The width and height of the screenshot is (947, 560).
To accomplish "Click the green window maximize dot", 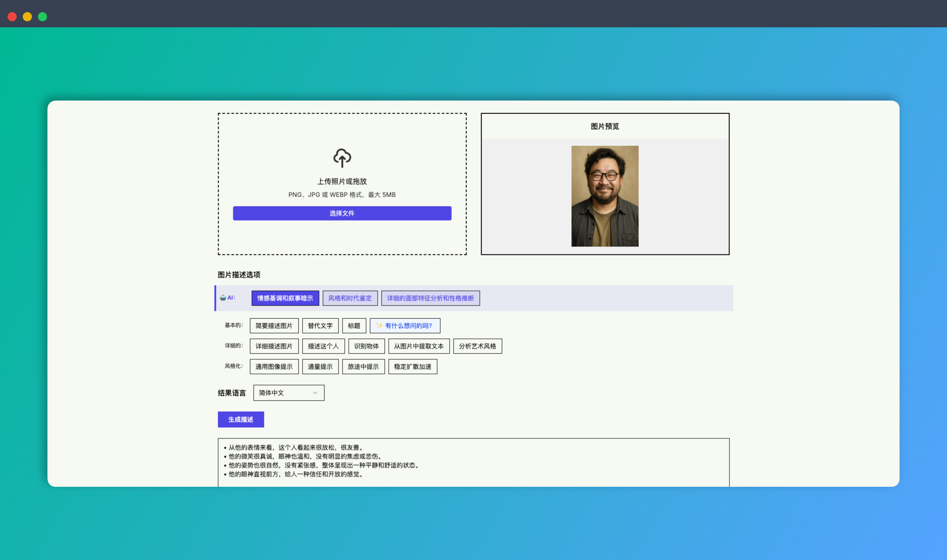I will tap(42, 17).
